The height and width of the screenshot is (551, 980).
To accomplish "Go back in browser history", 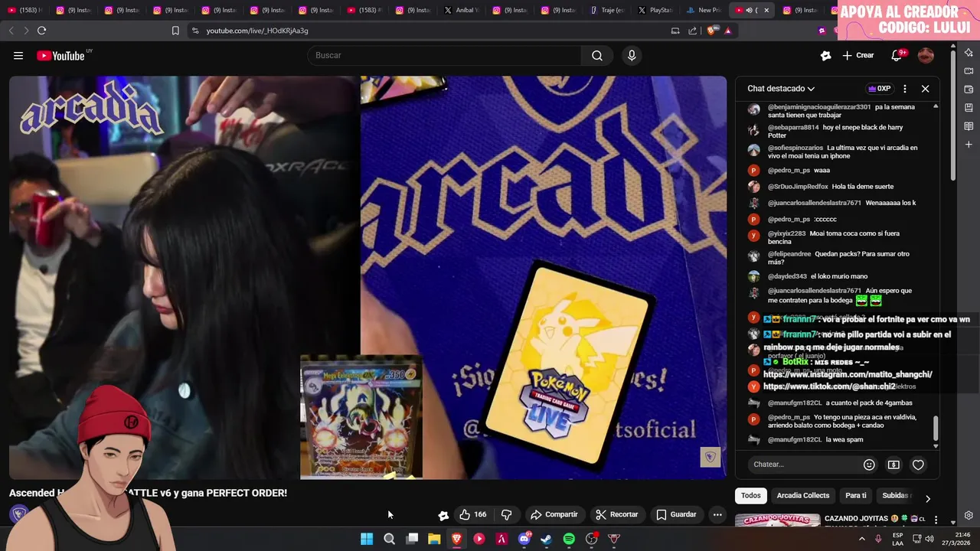I will 11,31.
